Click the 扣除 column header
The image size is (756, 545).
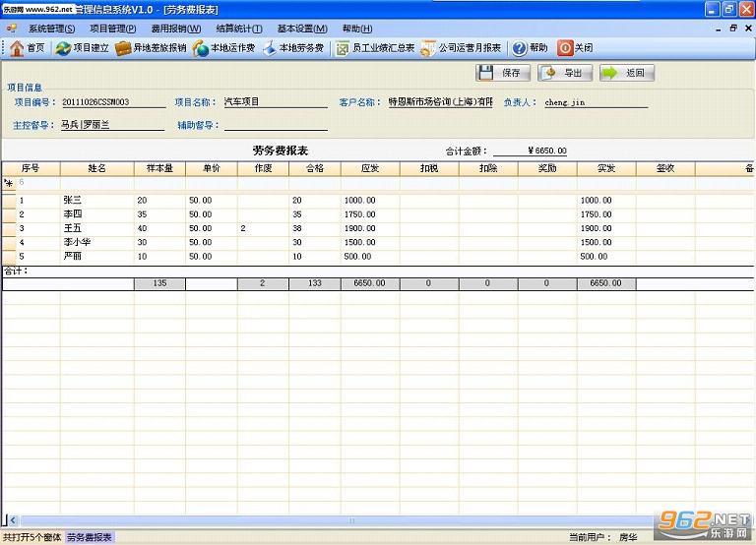[488, 168]
